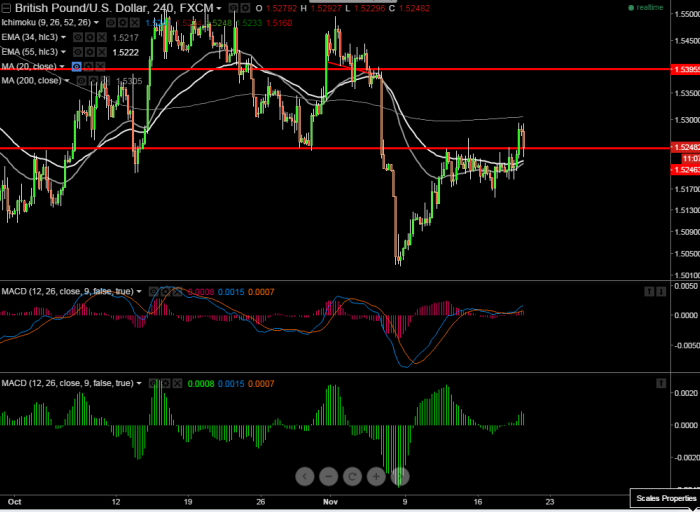
Task: Open settings gear of the lower MACD pane
Action: [x=165, y=383]
